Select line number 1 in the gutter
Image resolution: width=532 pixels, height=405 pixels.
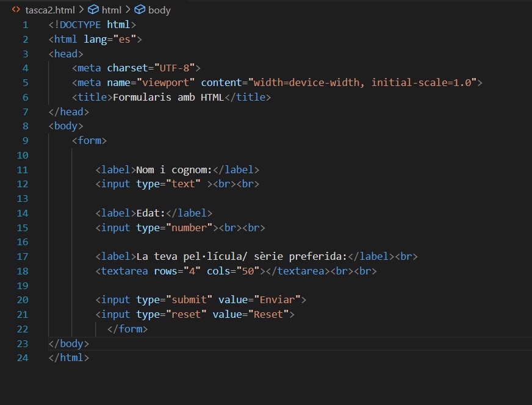(25, 25)
